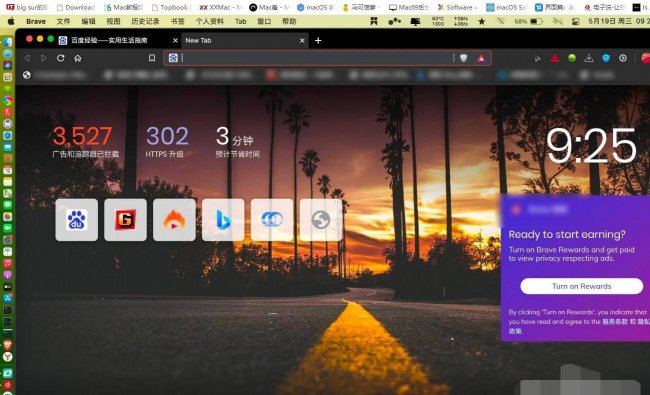The width and height of the screenshot is (650, 395).
Task: Open the Brave menu in menu bar
Action: [36, 21]
